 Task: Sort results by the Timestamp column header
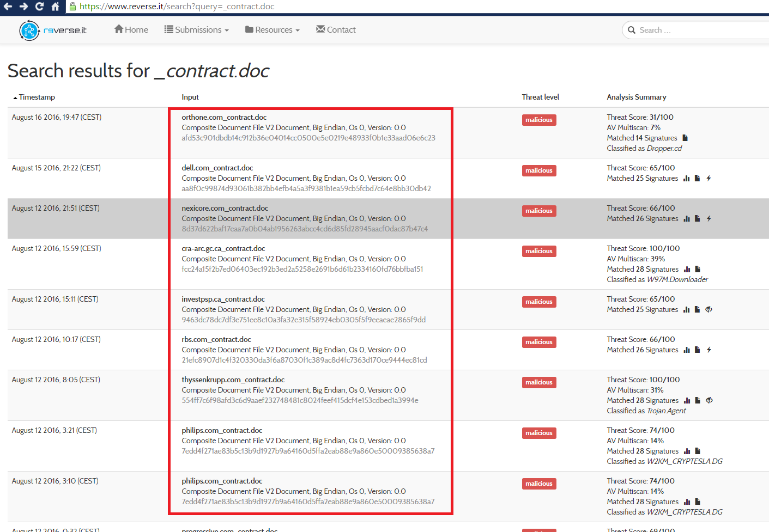pyautogui.click(x=34, y=97)
